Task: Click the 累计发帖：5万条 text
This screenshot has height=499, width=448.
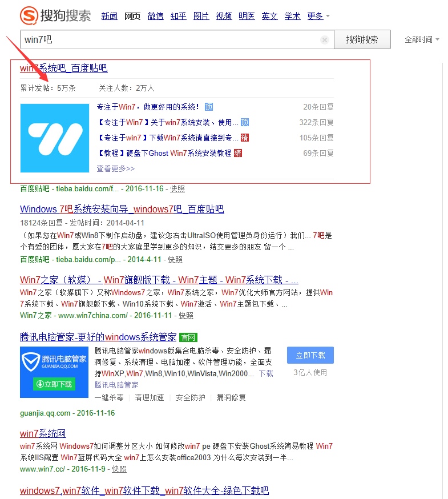Action: [48, 88]
